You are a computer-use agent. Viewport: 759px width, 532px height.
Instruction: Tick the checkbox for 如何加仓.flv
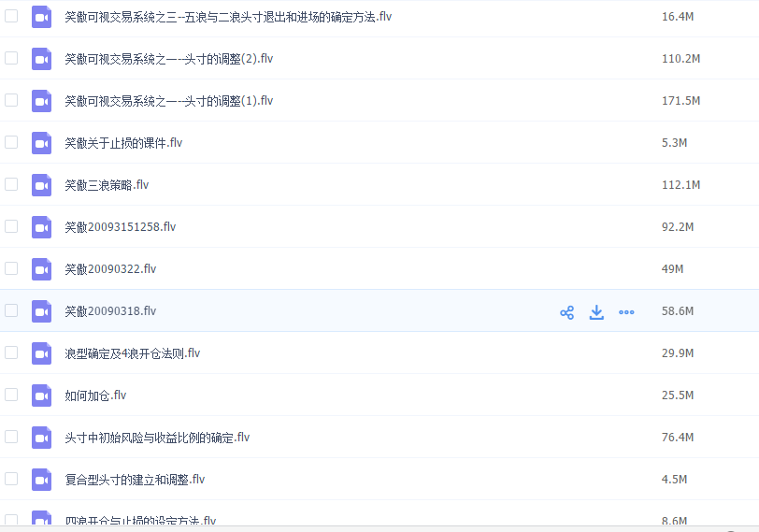tap(11, 395)
